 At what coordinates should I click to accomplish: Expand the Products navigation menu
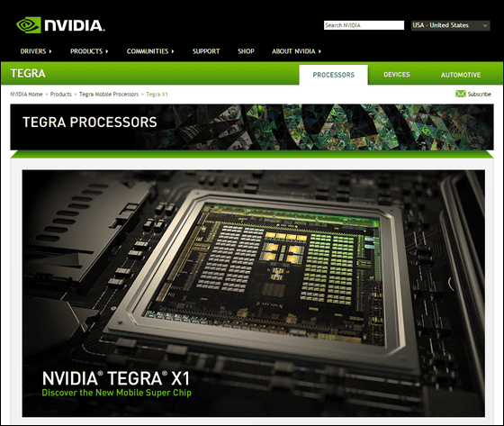pyautogui.click(x=89, y=51)
